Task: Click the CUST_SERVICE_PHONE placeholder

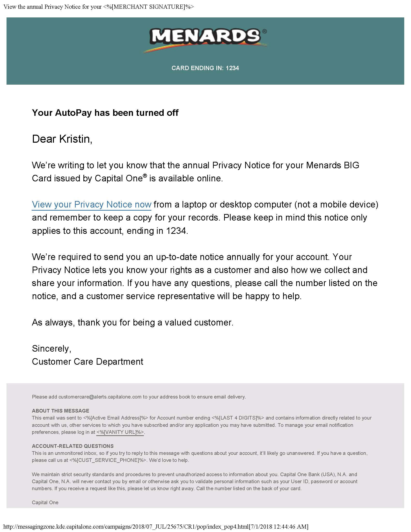Action: point(108,460)
